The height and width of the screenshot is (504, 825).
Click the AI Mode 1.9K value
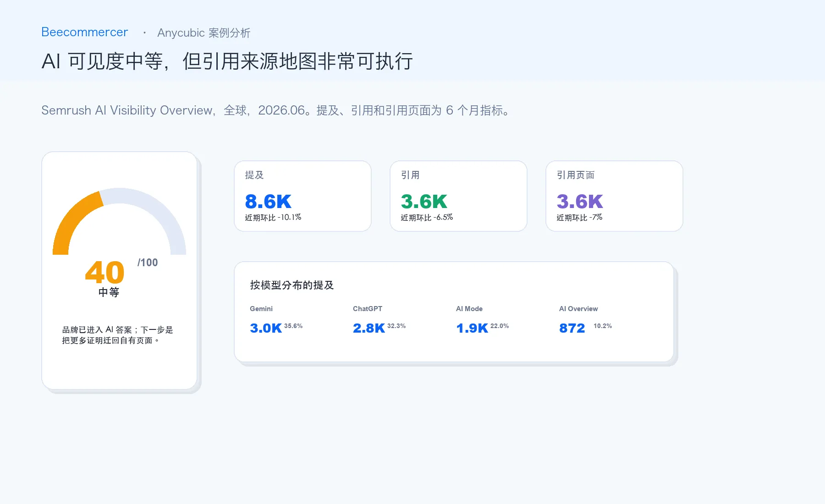click(x=472, y=328)
